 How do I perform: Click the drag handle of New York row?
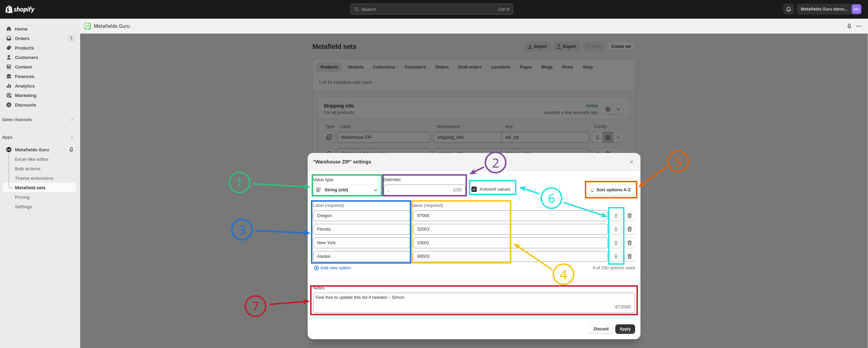[x=616, y=243]
